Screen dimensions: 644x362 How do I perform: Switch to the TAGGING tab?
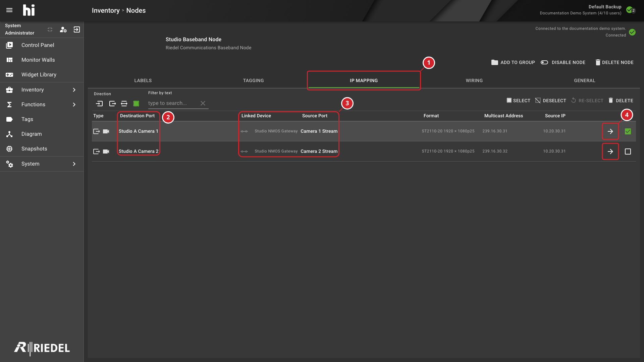point(253,80)
